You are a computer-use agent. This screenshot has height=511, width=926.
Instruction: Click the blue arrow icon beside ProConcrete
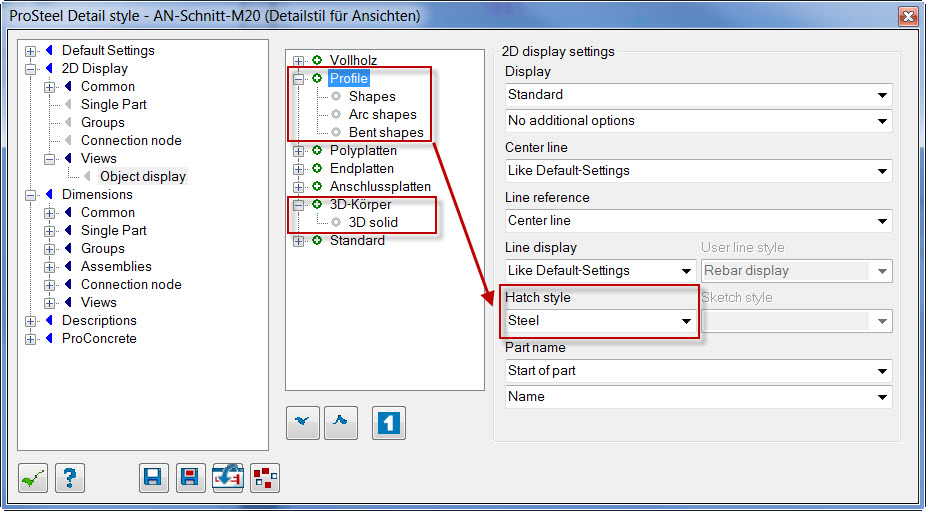click(50, 339)
